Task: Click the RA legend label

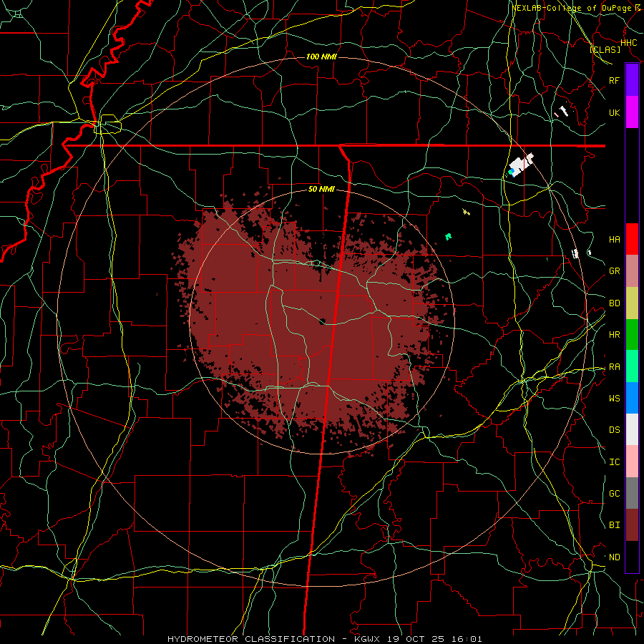Action: [614, 367]
